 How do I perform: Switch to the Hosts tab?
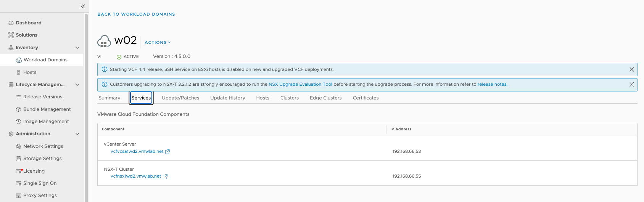tap(263, 98)
